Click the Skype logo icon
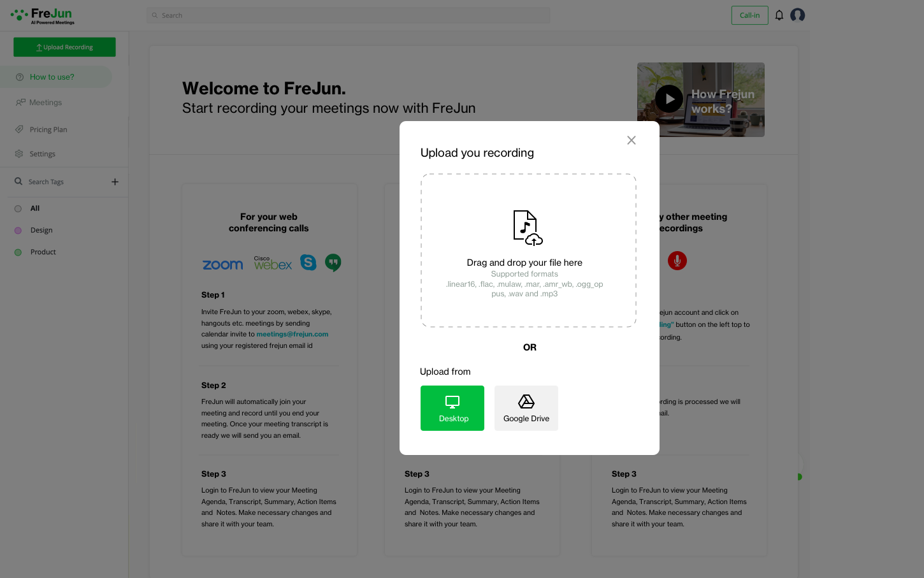The image size is (924, 578). (x=308, y=263)
